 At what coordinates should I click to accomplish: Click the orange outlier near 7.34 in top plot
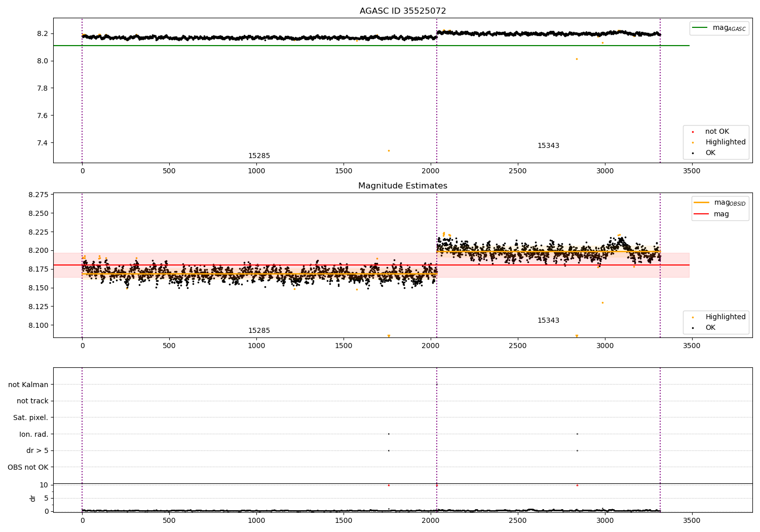[389, 150]
